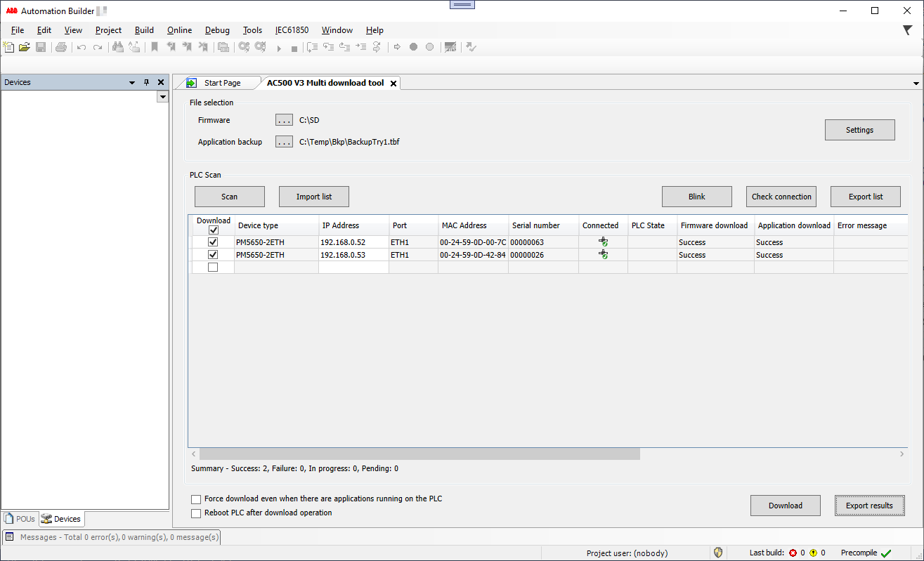Image resolution: width=924 pixels, height=561 pixels.
Task: Click the Toggle Breakpoint filled circle icon
Action: coord(413,47)
